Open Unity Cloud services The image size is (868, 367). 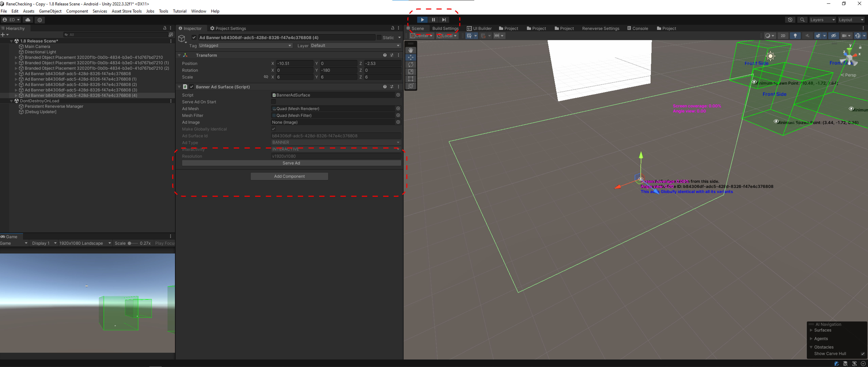[x=28, y=20]
